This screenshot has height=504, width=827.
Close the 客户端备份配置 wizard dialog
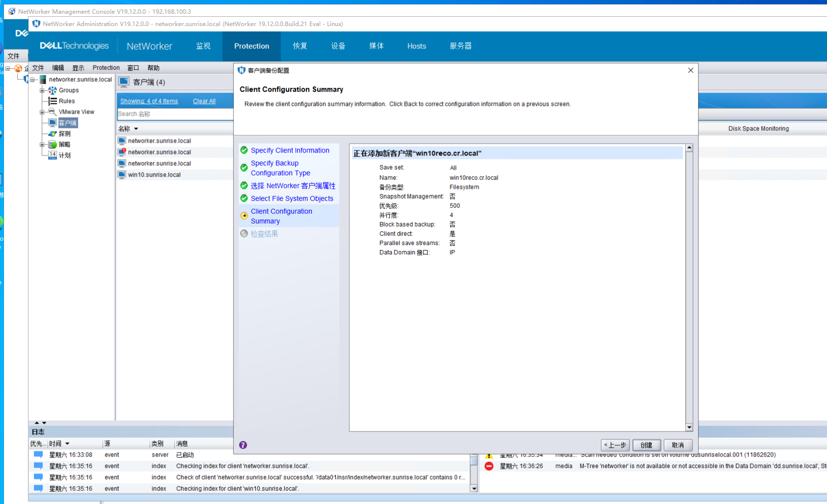click(x=691, y=70)
